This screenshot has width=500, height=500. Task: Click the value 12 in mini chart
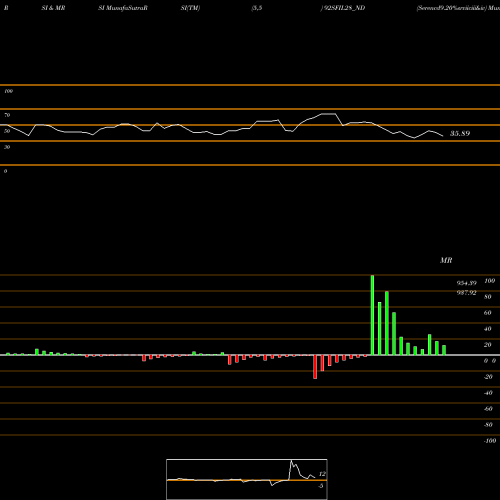(322, 474)
